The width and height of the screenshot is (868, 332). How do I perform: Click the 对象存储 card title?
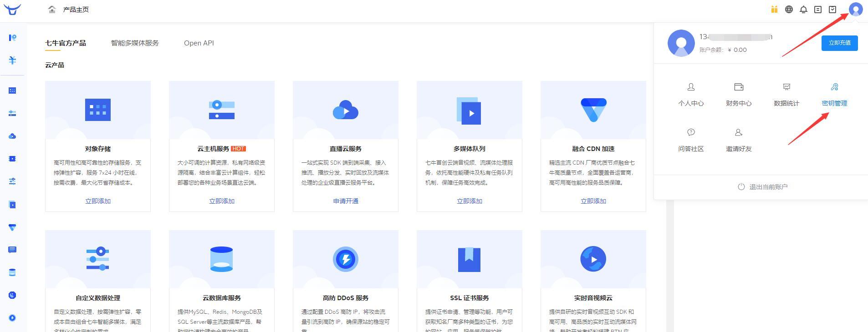(x=98, y=149)
